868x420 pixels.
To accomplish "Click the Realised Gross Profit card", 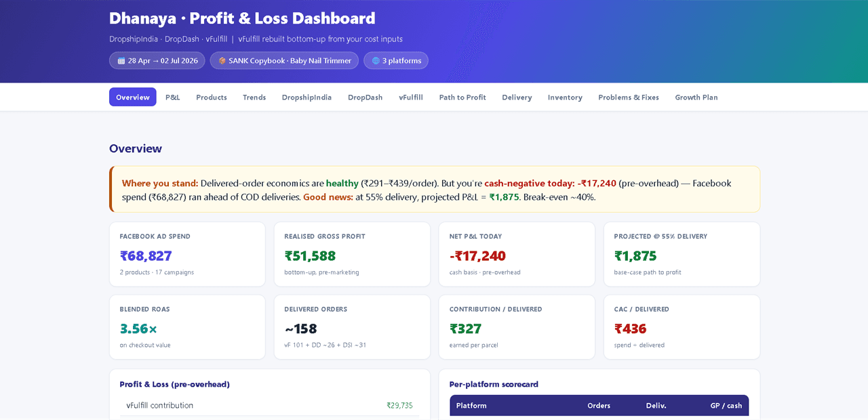I will tap(352, 254).
